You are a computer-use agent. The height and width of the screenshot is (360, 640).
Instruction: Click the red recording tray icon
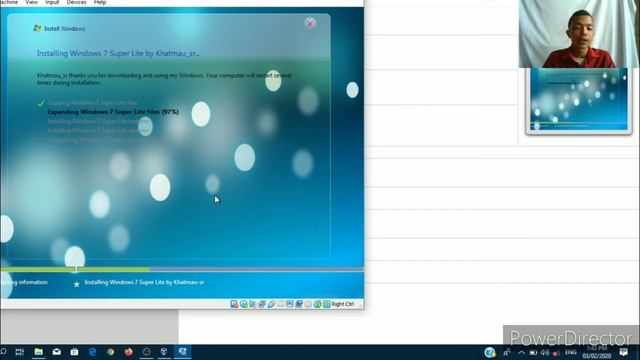(556, 353)
